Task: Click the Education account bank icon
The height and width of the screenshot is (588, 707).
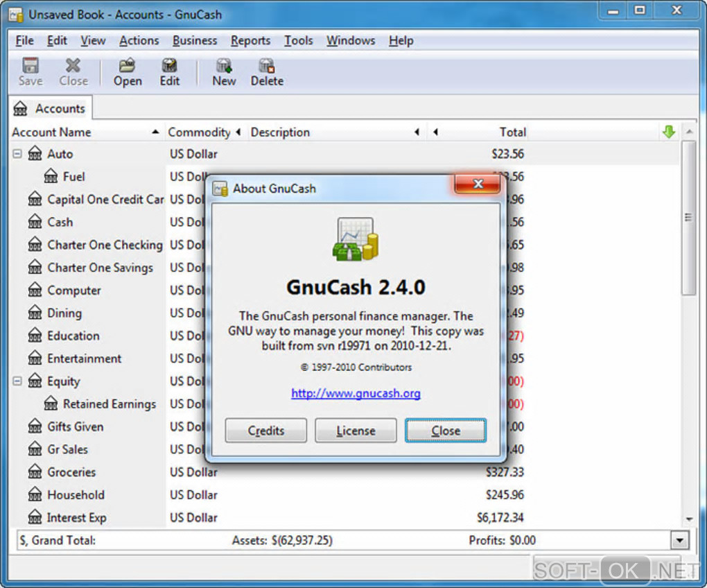Action: [35, 336]
